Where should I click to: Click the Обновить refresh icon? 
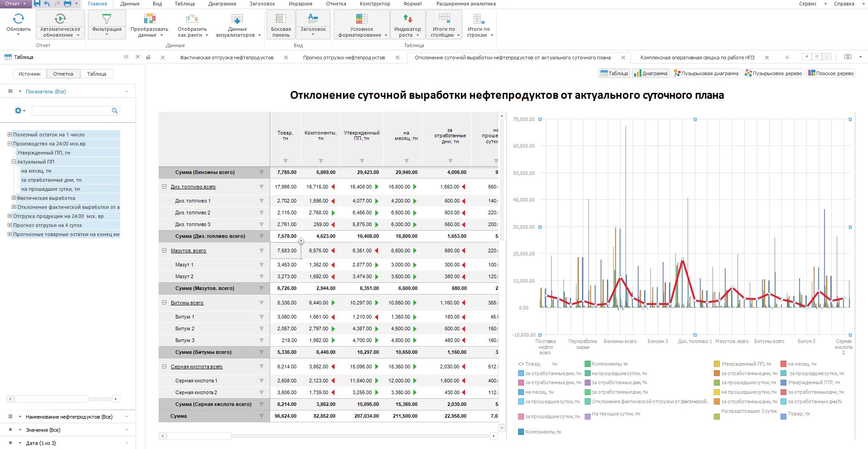[x=18, y=19]
